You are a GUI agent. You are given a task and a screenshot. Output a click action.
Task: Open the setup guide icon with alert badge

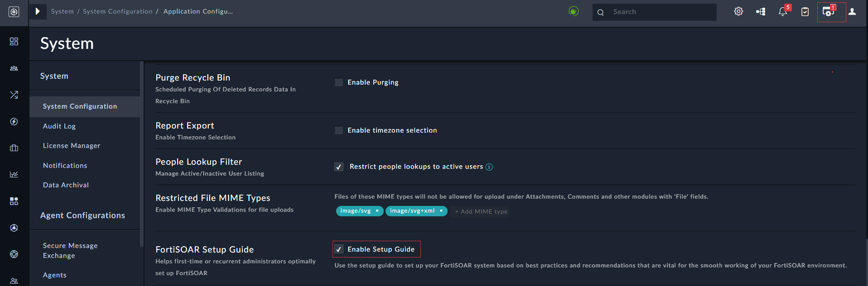828,12
